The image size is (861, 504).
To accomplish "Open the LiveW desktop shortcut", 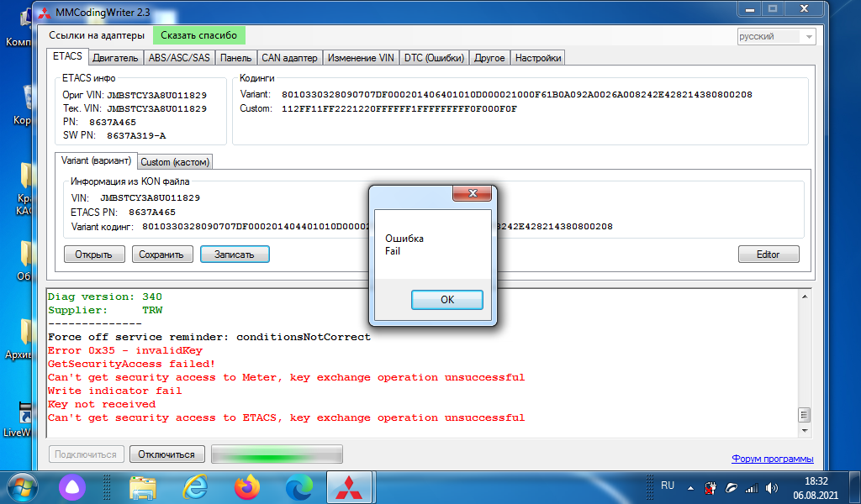I will 22,419.
